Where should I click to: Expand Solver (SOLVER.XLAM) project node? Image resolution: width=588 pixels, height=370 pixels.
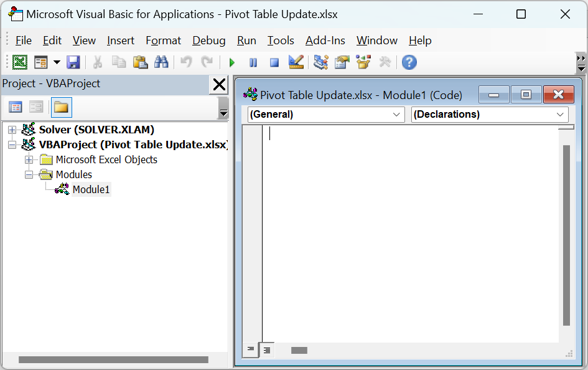(x=12, y=130)
